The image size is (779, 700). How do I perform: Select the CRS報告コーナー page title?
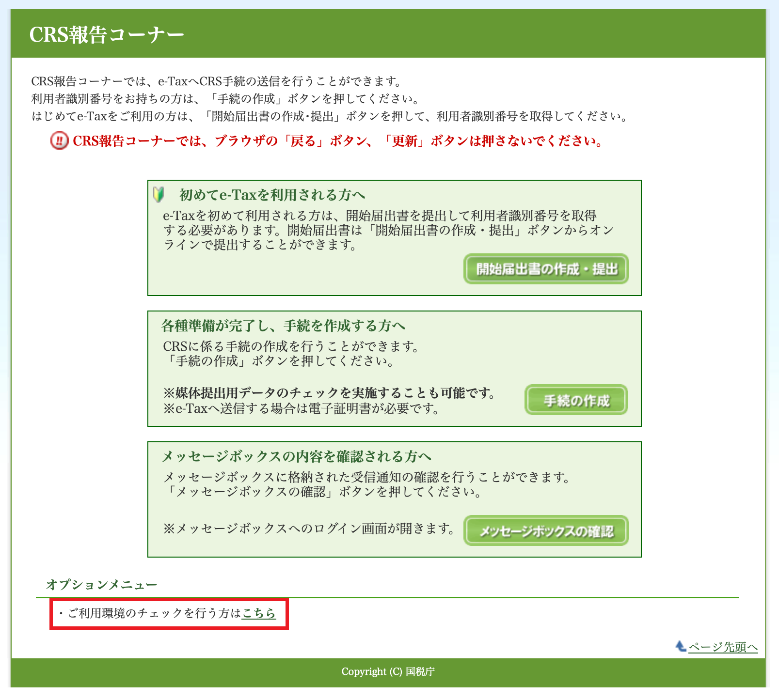tap(107, 34)
